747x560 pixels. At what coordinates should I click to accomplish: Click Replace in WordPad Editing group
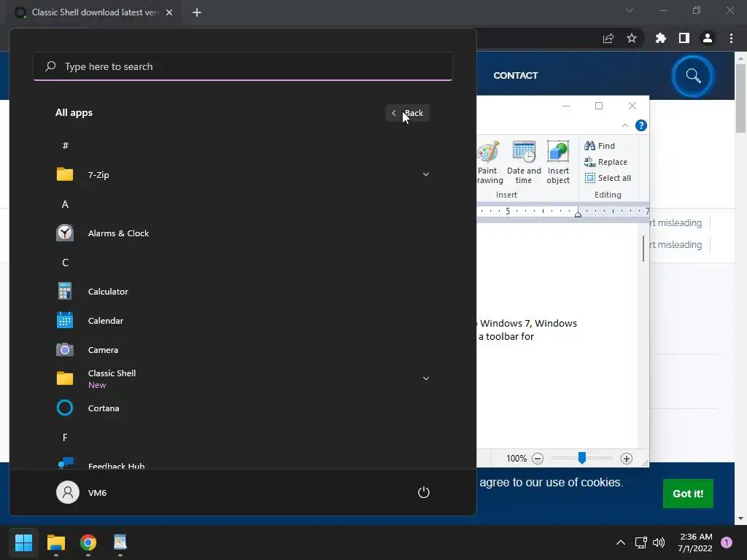pyautogui.click(x=605, y=162)
